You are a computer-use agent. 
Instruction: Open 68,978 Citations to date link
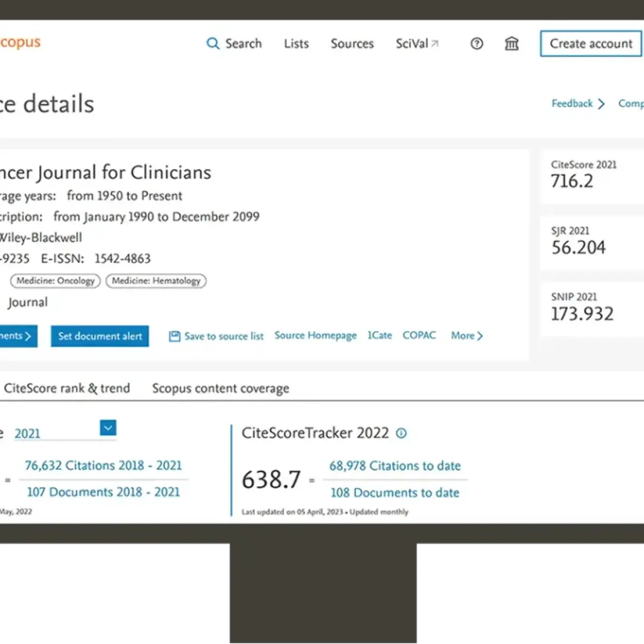(395, 466)
